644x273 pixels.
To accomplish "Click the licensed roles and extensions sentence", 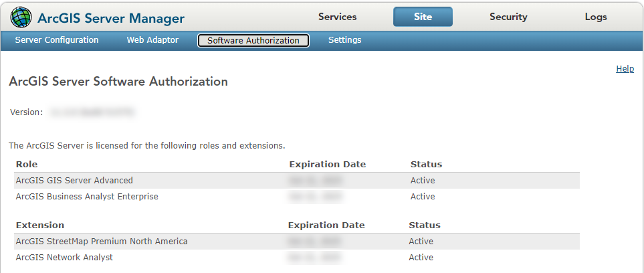I will tap(147, 146).
